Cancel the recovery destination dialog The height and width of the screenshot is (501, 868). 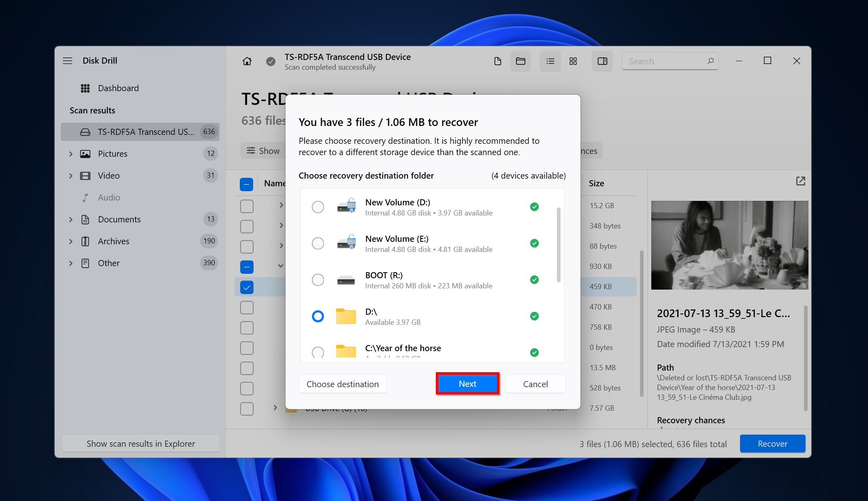535,384
